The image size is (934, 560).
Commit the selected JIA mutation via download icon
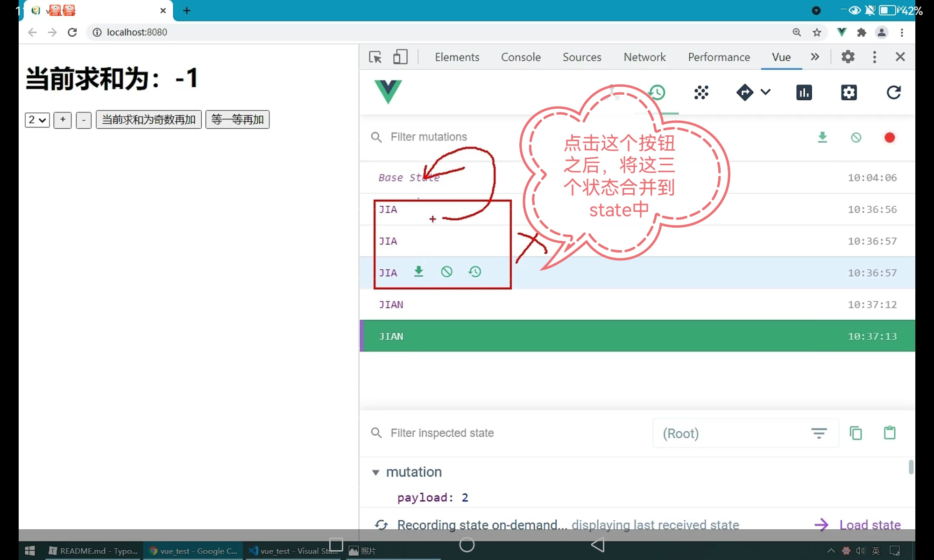click(418, 272)
